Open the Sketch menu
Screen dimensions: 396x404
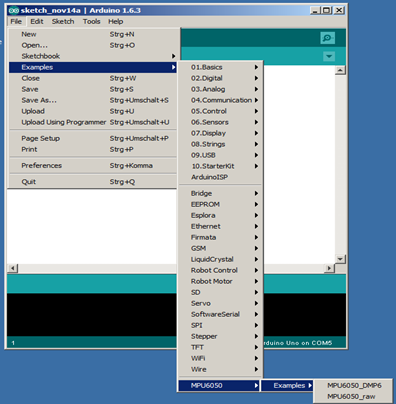click(63, 21)
